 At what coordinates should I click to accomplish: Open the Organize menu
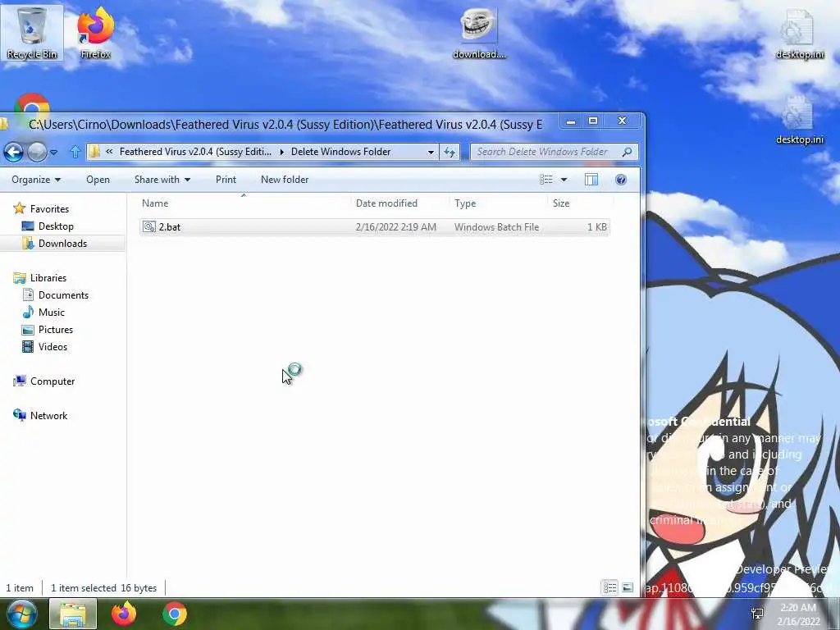pyautogui.click(x=36, y=180)
